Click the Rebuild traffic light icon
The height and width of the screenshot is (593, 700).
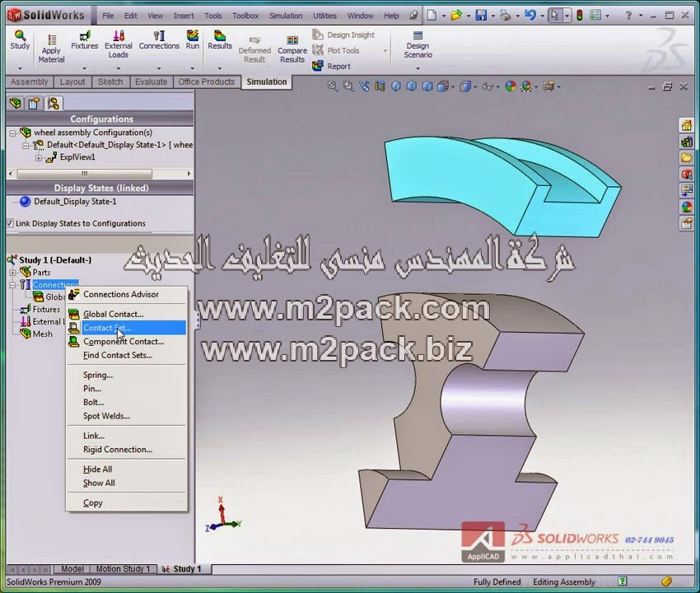(x=580, y=16)
